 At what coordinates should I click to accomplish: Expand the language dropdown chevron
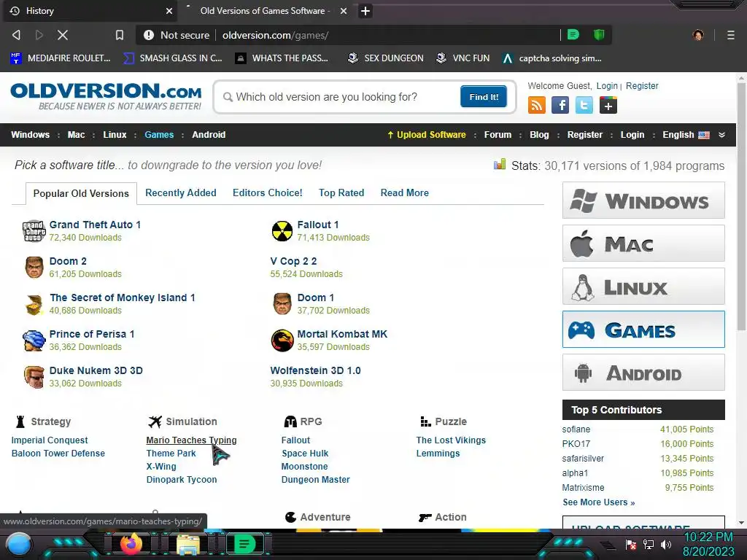pos(721,135)
